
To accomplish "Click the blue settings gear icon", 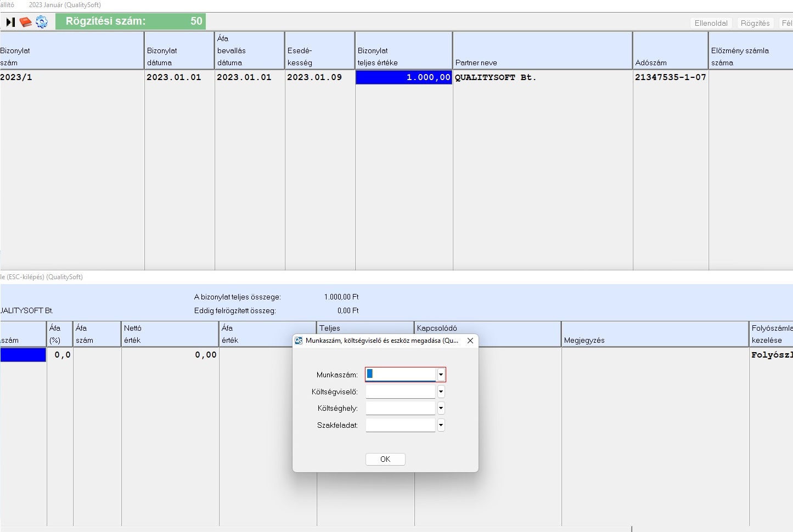I will [x=42, y=22].
